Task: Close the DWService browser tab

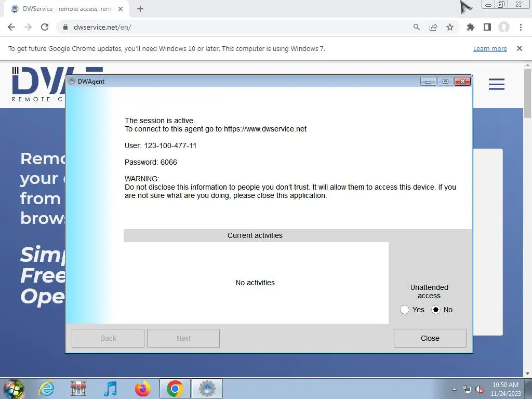Action: 121,9
